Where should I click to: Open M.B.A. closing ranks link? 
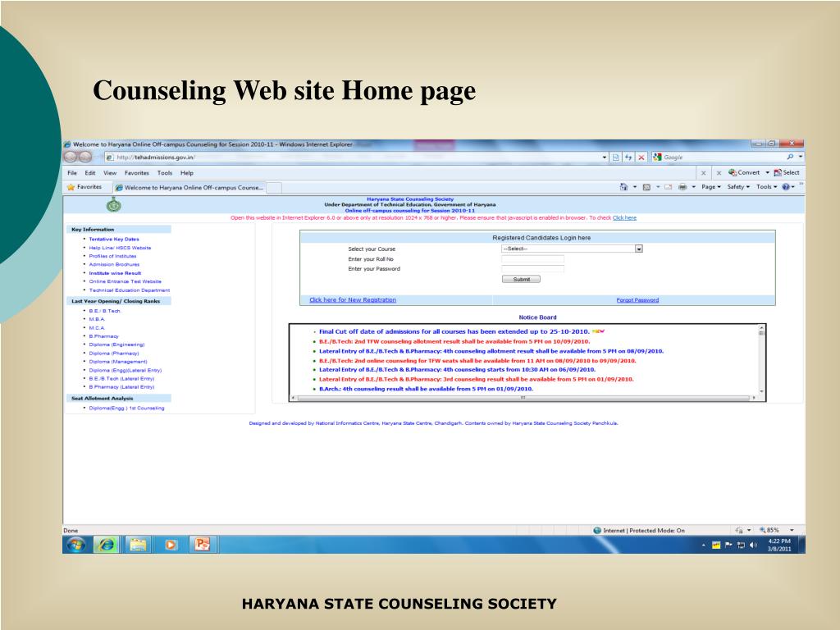(97, 319)
